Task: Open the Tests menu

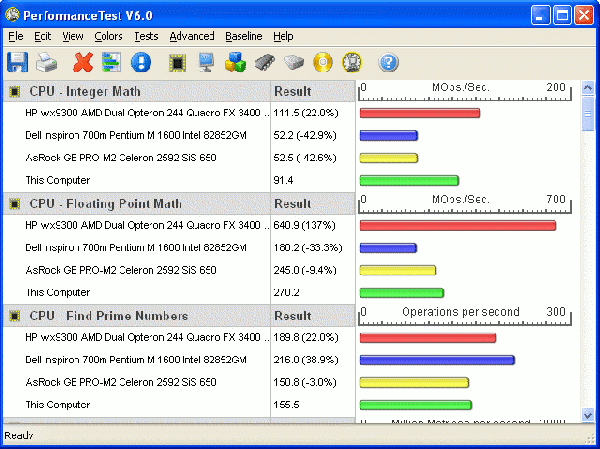Action: pyautogui.click(x=146, y=36)
